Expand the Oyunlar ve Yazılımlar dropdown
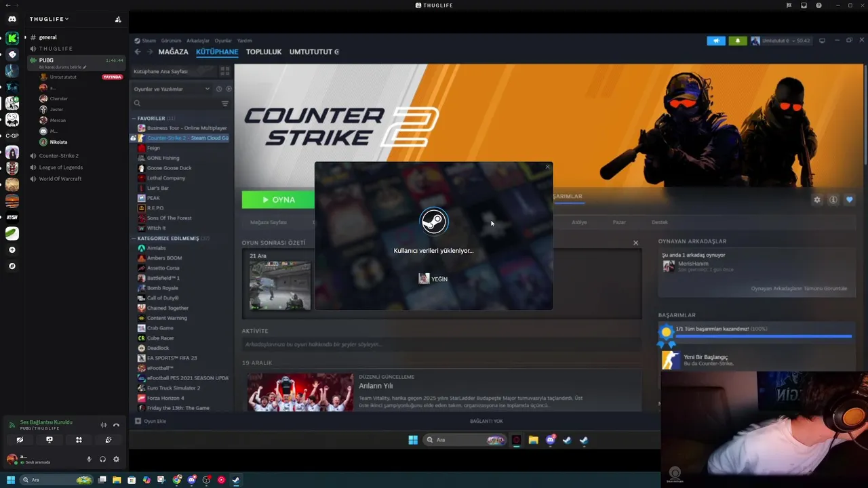 [172, 89]
